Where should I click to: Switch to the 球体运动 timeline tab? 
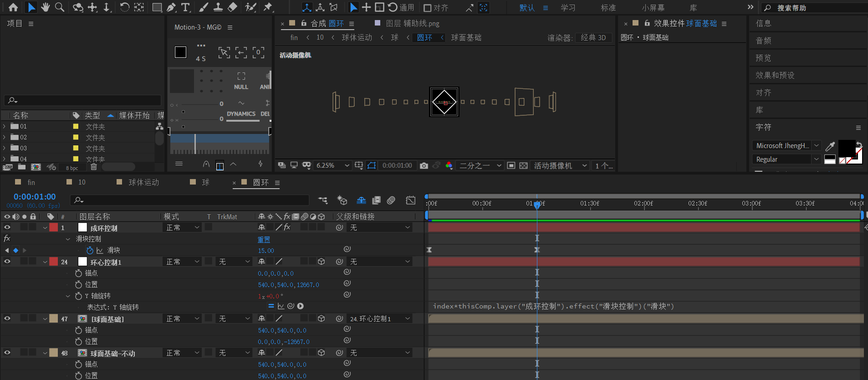[143, 182]
